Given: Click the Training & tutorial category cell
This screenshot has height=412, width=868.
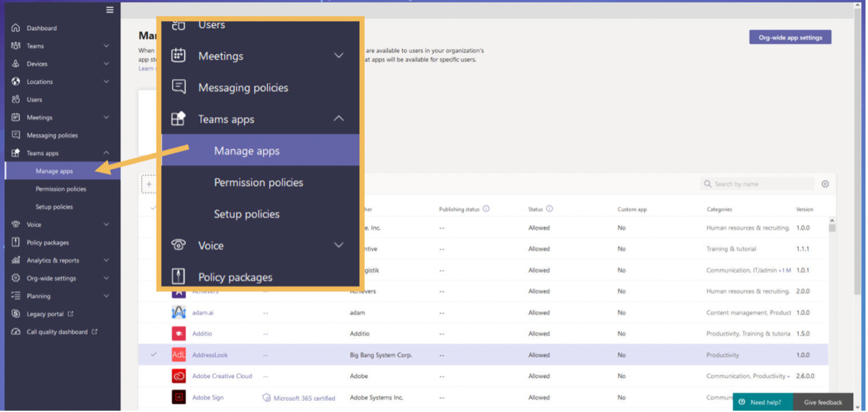Looking at the screenshot, I should click(x=731, y=249).
